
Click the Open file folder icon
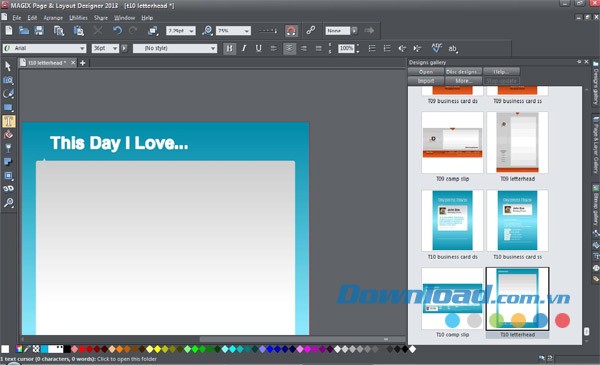click(24, 30)
